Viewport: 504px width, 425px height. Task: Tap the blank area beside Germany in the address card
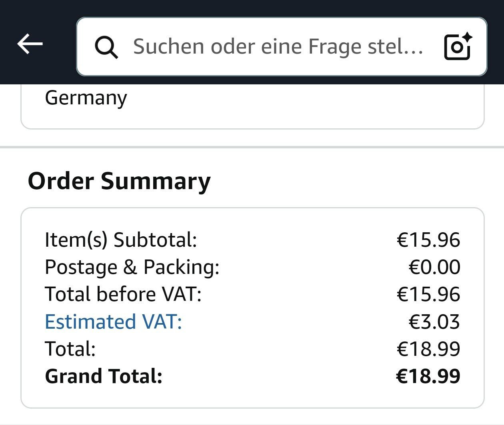coord(300,105)
